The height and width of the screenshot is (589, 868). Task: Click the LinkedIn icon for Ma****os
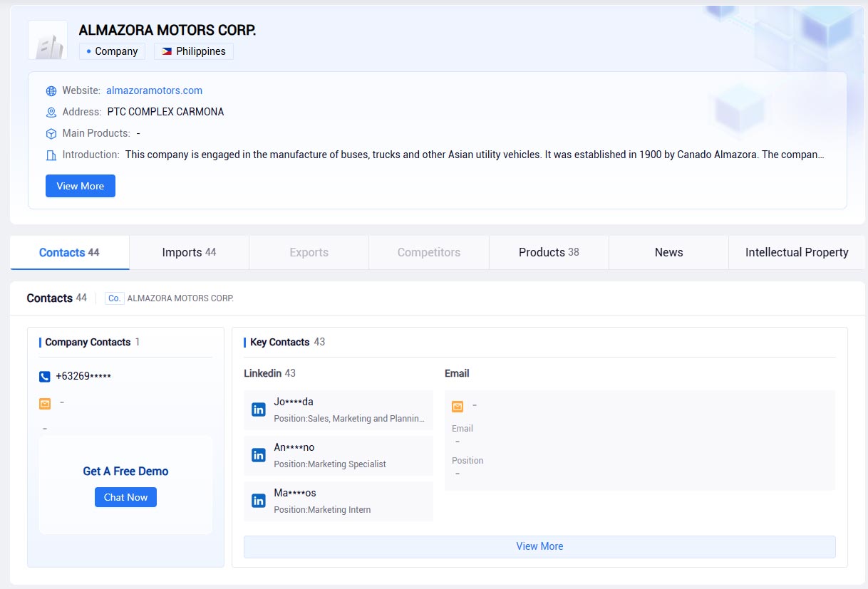[259, 501]
